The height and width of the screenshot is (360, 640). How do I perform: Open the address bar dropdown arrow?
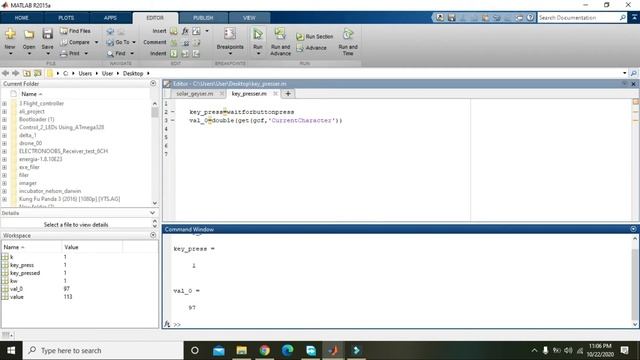point(624,73)
